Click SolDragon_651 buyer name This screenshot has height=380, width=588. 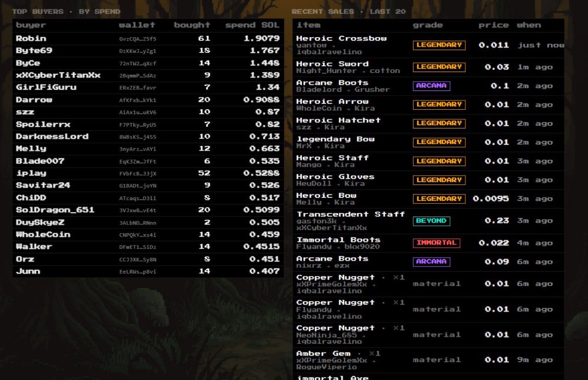tap(55, 210)
